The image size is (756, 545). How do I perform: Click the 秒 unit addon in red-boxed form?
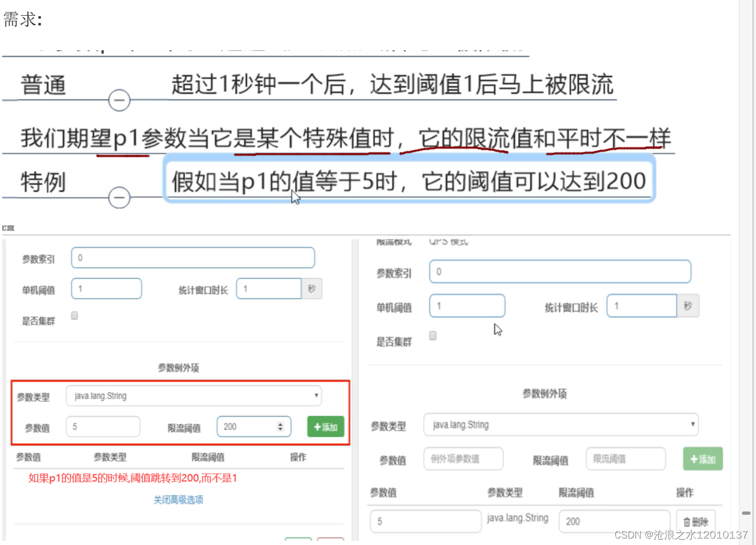pyautogui.click(x=312, y=288)
